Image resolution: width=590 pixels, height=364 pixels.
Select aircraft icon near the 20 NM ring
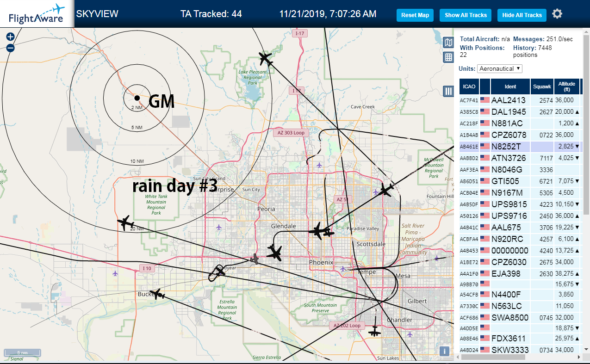125,222
